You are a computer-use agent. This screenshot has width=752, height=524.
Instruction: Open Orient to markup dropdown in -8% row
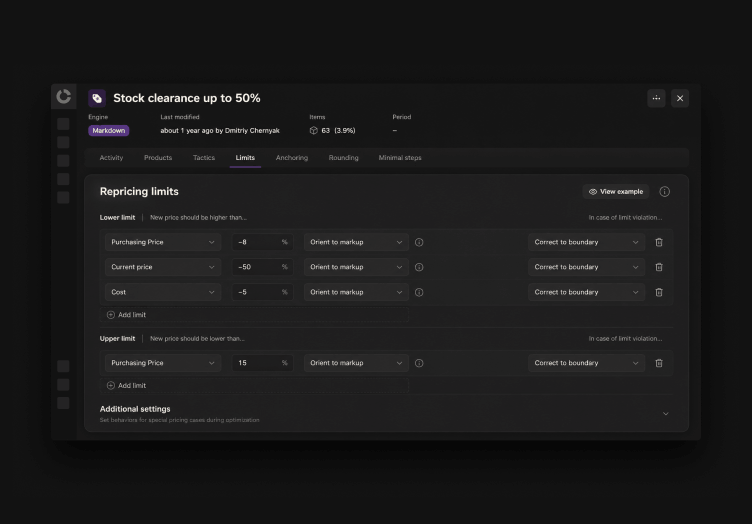pyautogui.click(x=356, y=243)
